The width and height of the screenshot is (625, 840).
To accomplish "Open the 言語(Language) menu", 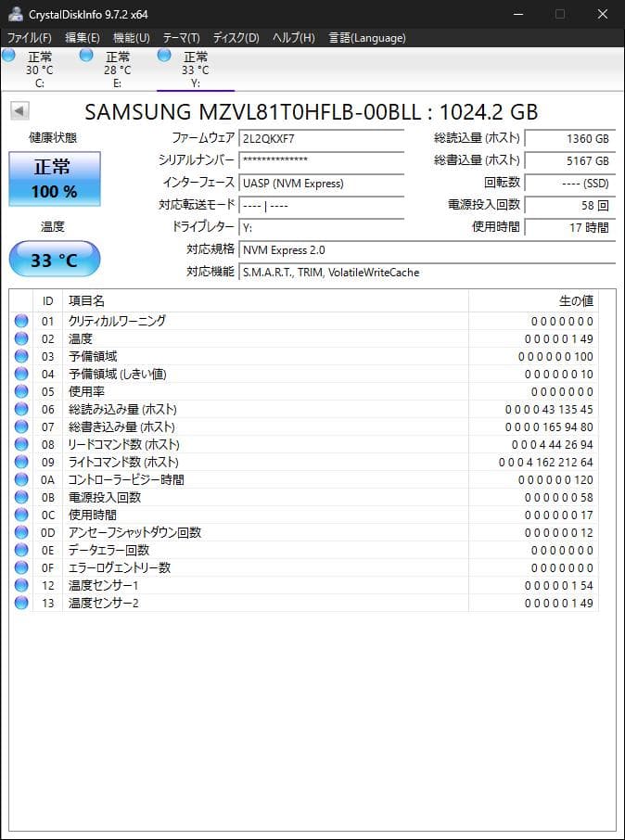I will coord(367,37).
